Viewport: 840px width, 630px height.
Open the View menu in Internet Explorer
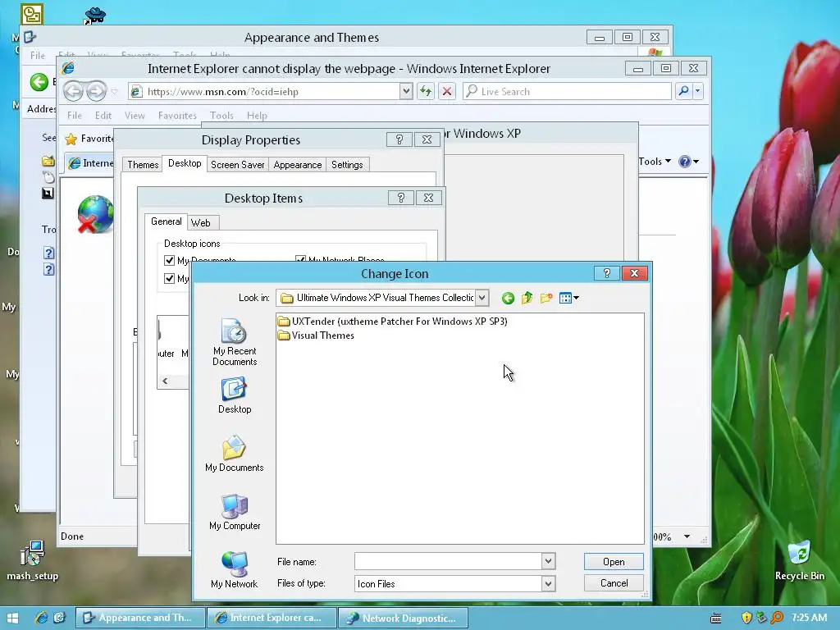(x=135, y=116)
